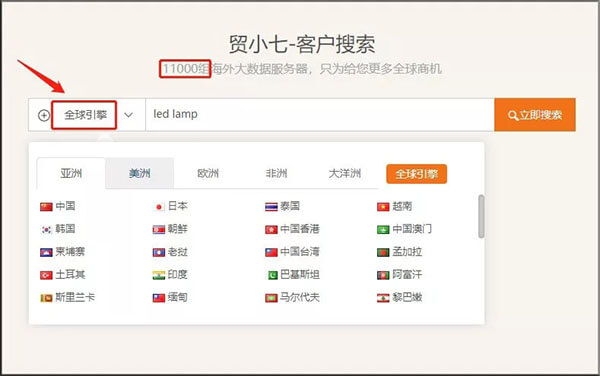Select the South Korea flag icon
The width and height of the screenshot is (600, 376).
pos(46,230)
